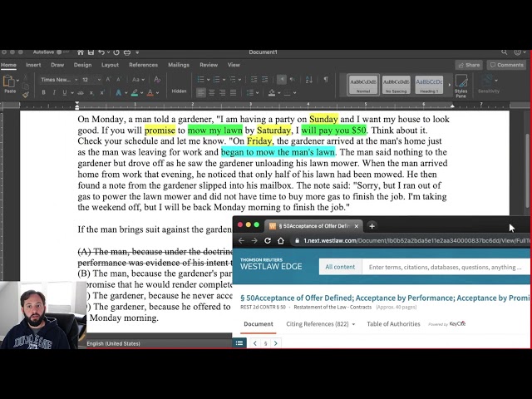532x399 pixels.
Task: Apply a numbered list
Action: tap(216, 80)
